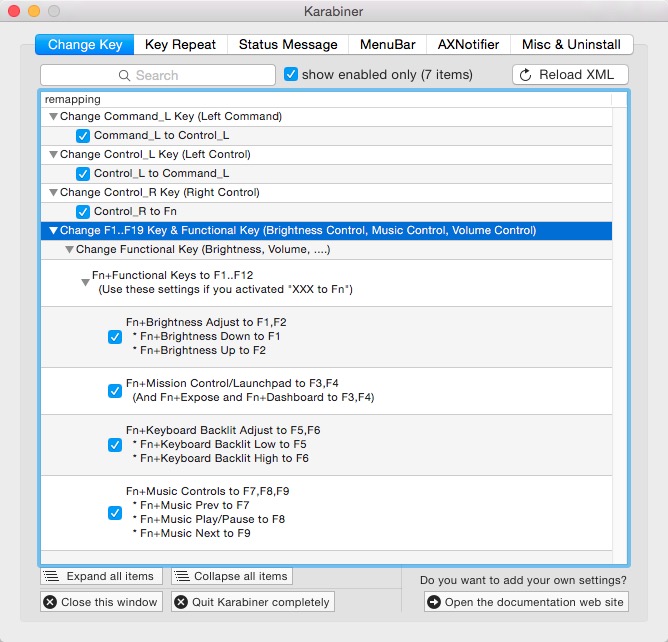668x642 pixels.
Task: Select the MenuBar tab
Action: (x=387, y=44)
